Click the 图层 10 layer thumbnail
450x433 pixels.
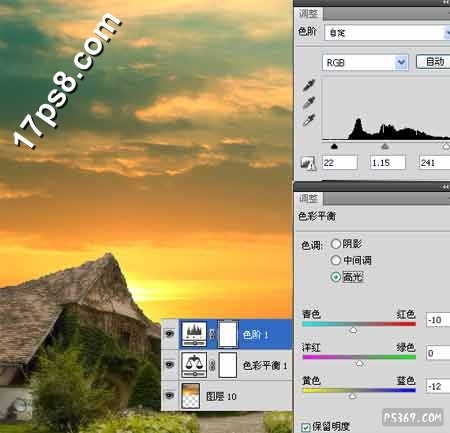(191, 396)
